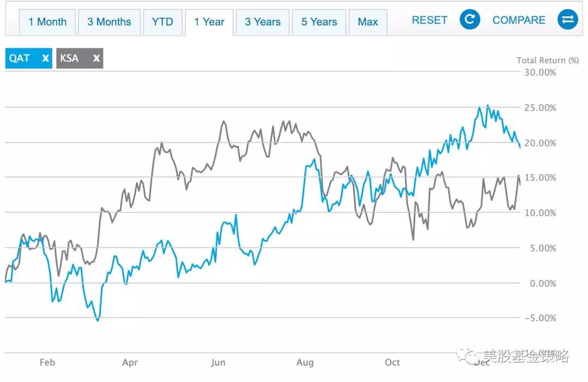This screenshot has width=588, height=382.
Task: Show the YTD time range
Action: click(162, 22)
